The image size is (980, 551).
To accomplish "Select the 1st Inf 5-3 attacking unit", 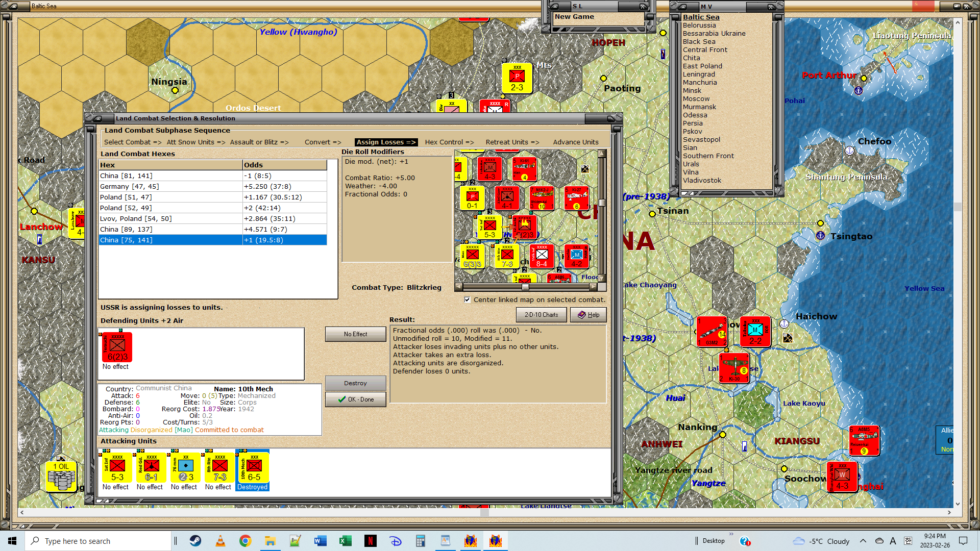I will click(117, 468).
